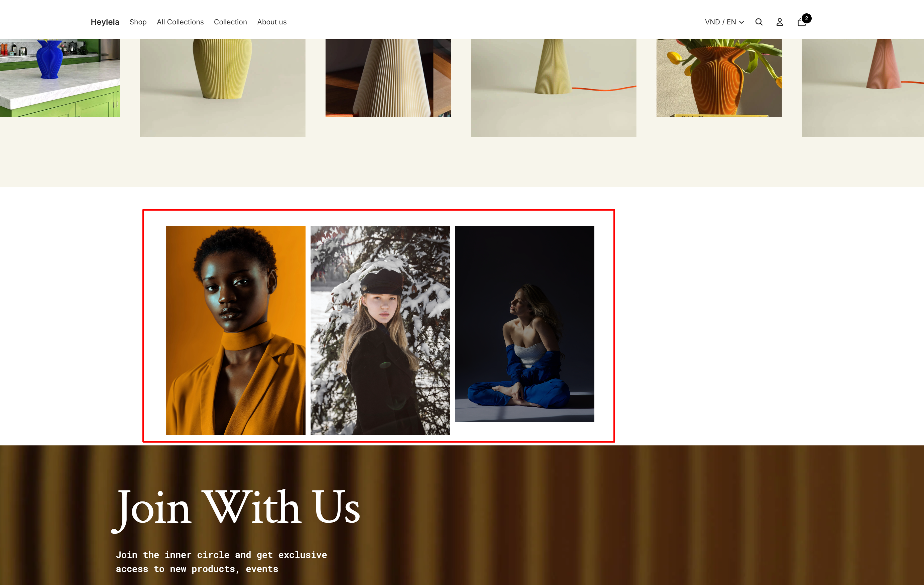The width and height of the screenshot is (924, 585).
Task: Click the cart count badge showing 2
Action: (806, 18)
